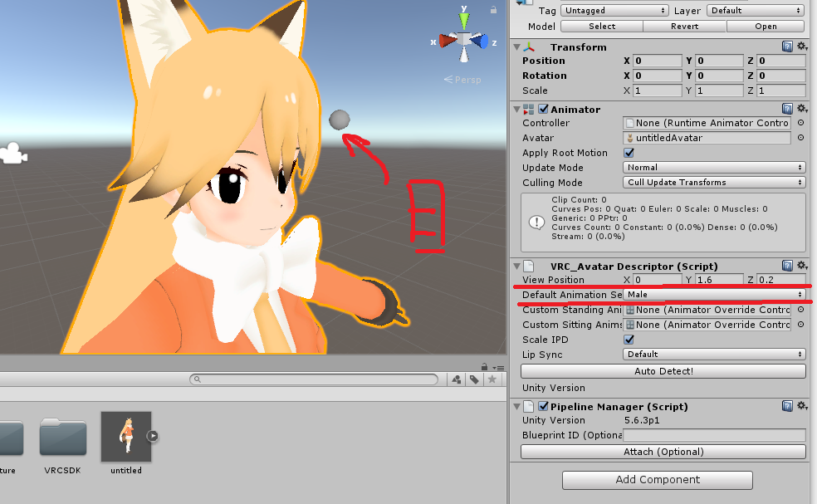The width and height of the screenshot is (817, 504).
Task: Click the Avatar object picker circle
Action: pos(801,138)
